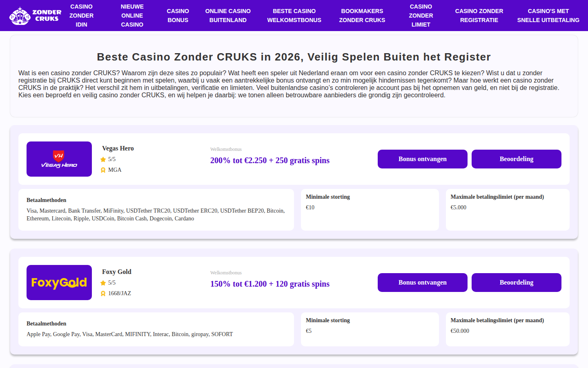
Task: Click Beoordeling button for Vegas Hero
Action: point(517,159)
